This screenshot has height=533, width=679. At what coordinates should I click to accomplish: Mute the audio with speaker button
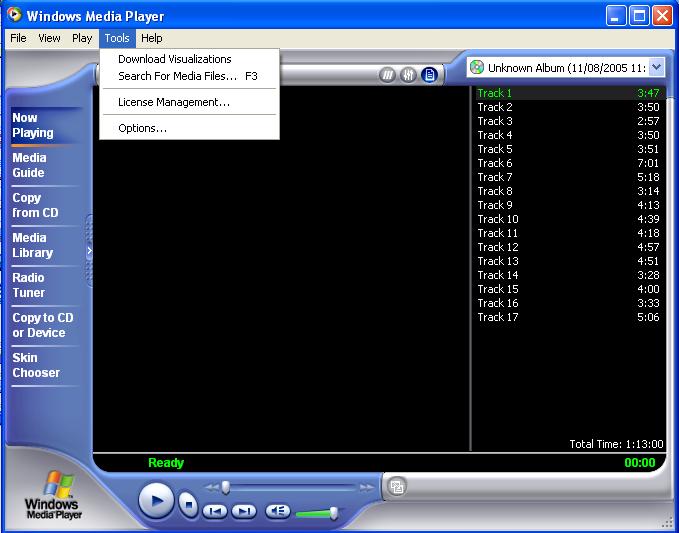[278, 511]
